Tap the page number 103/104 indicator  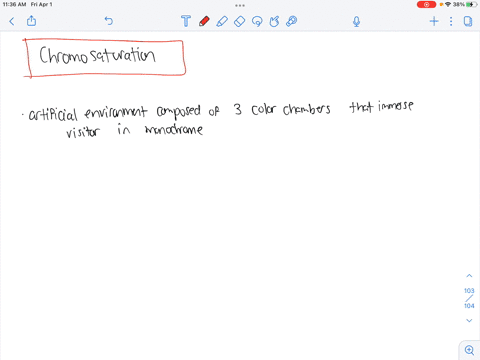[x=469, y=298]
